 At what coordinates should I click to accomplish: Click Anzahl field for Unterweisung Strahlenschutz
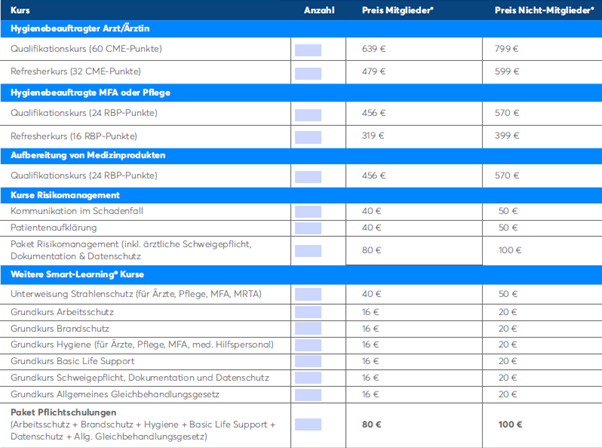(x=308, y=294)
